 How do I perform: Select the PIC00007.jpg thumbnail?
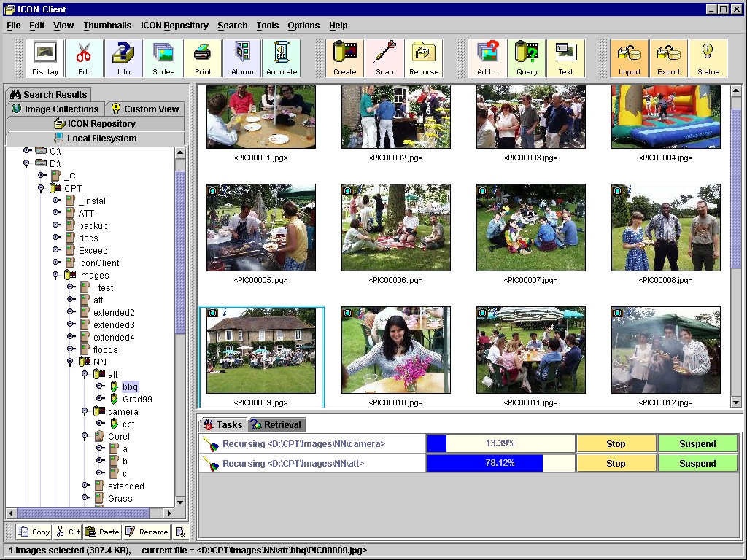click(530, 227)
